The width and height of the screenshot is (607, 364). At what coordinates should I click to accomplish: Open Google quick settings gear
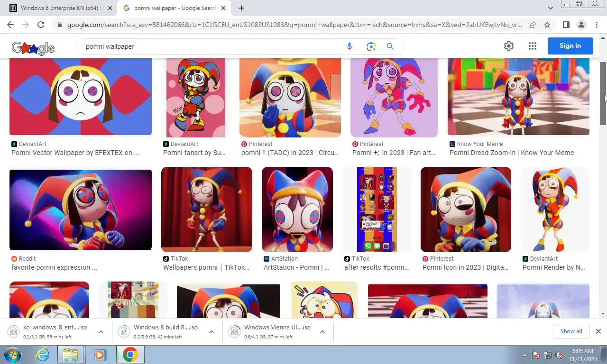[509, 46]
